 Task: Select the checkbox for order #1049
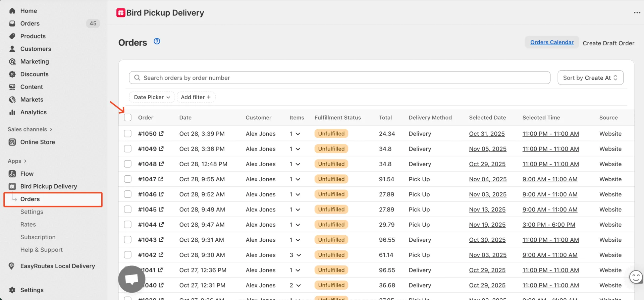click(x=128, y=149)
